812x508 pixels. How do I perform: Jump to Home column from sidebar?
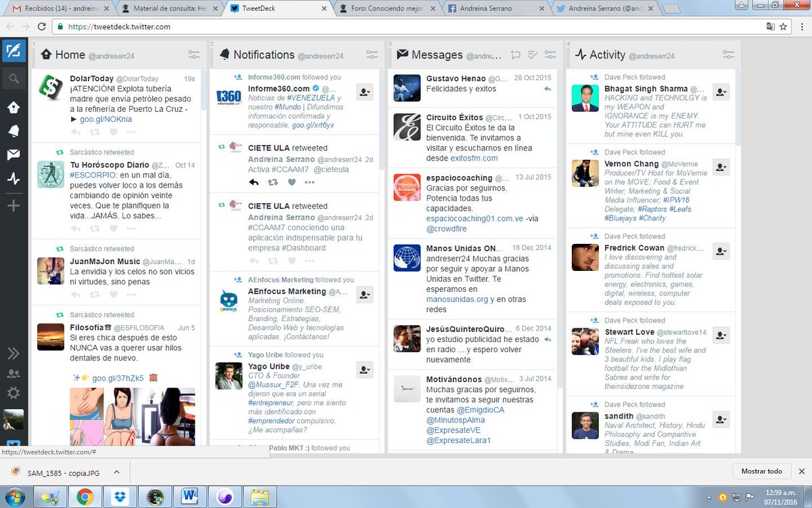click(14, 107)
